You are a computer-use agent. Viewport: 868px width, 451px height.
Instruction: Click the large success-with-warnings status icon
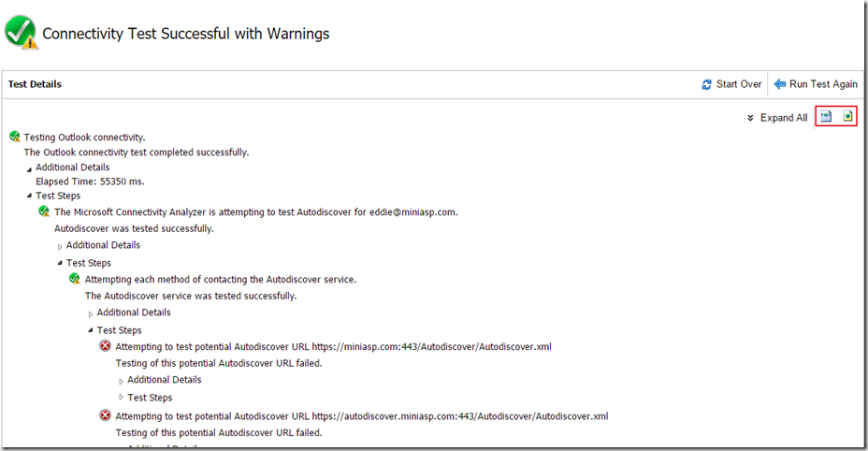(x=21, y=32)
